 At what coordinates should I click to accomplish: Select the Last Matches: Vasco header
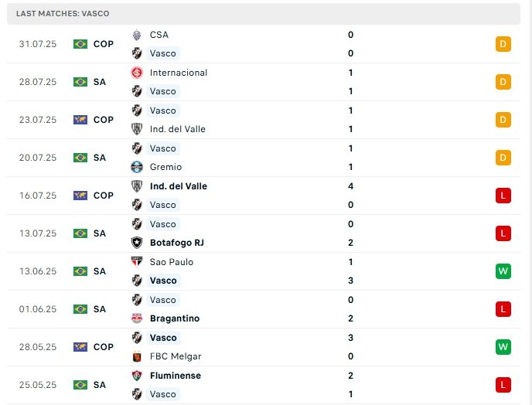pos(63,14)
